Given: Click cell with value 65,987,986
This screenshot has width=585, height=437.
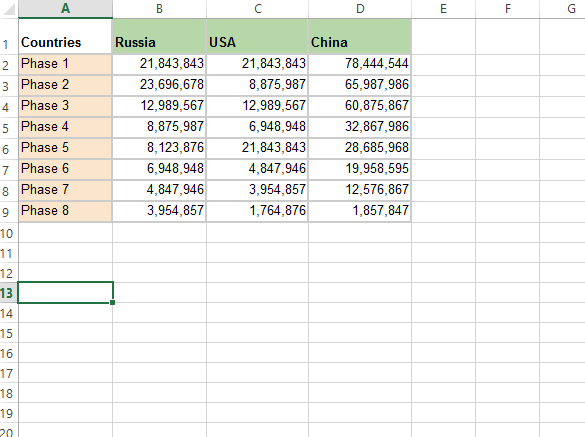Looking at the screenshot, I should (x=360, y=85).
